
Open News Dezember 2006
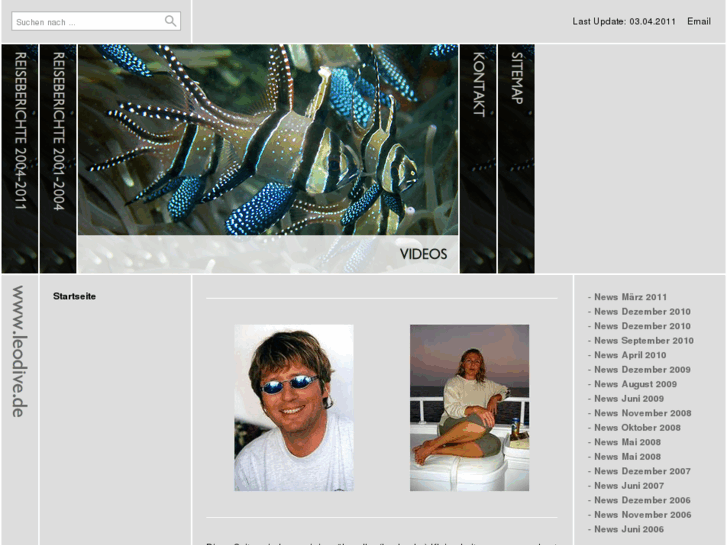pos(642,500)
